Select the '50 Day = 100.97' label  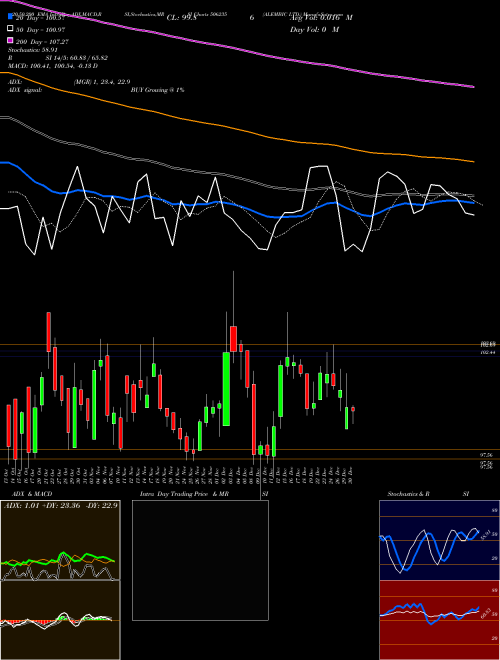(40, 29)
